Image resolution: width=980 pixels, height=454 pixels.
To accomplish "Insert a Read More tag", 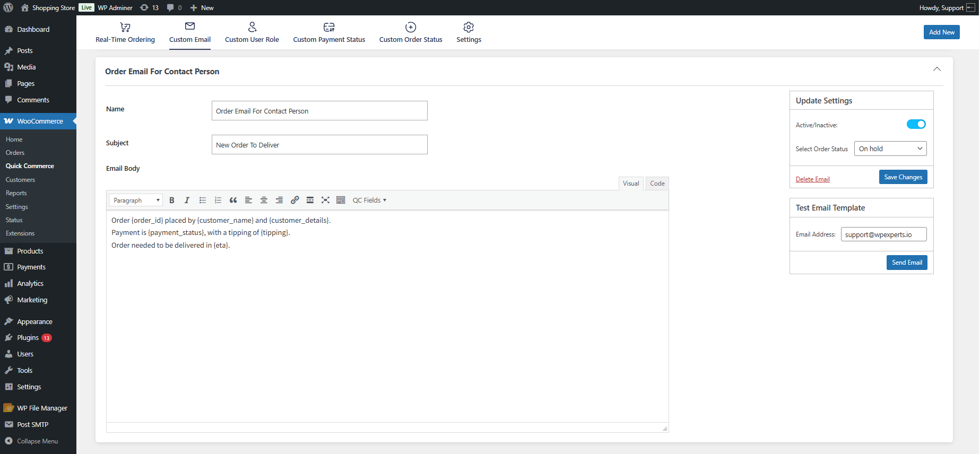I will pyautogui.click(x=310, y=200).
